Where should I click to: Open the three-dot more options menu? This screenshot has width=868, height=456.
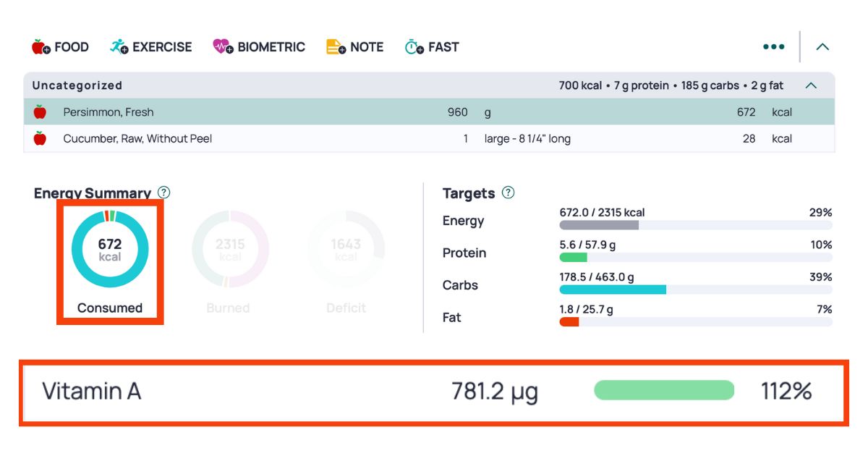[x=773, y=46]
